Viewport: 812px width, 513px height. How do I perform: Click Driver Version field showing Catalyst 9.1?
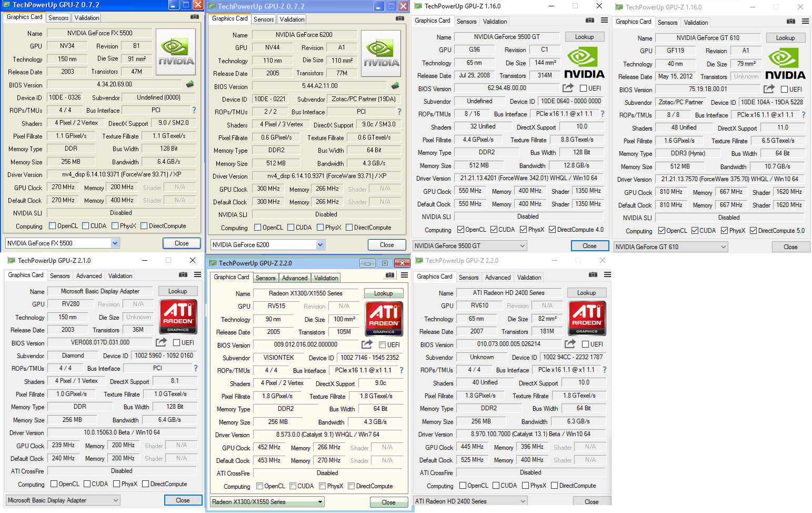(327, 435)
